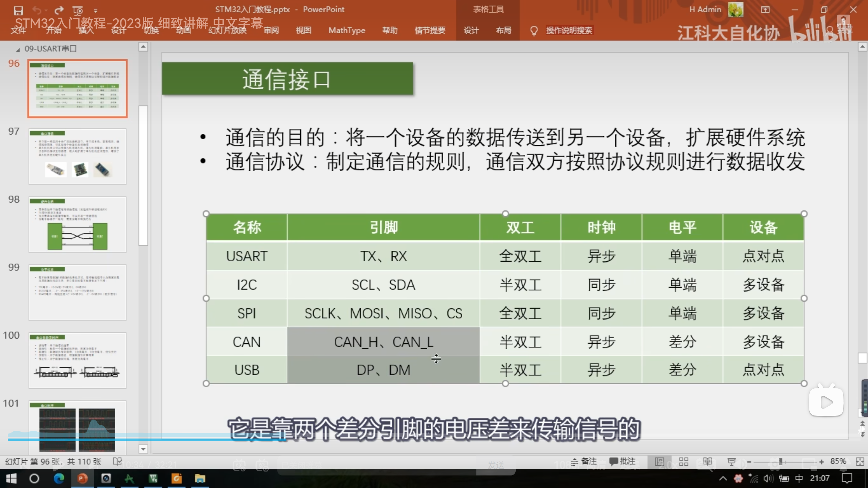Image resolution: width=868 pixels, height=488 pixels.
Task: Click the 操作说明搜索 search box
Action: pyautogui.click(x=569, y=30)
